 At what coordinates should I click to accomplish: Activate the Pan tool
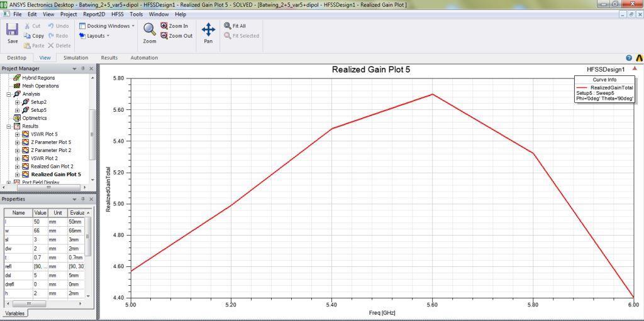[x=208, y=31]
